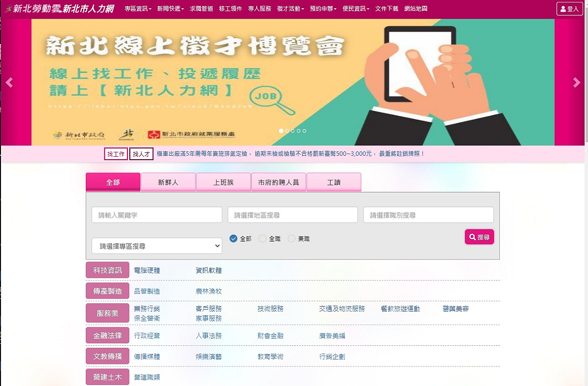Viewport: 588px width, 386px height.
Task: Select the 全職 full-time radio
Action: pos(263,239)
